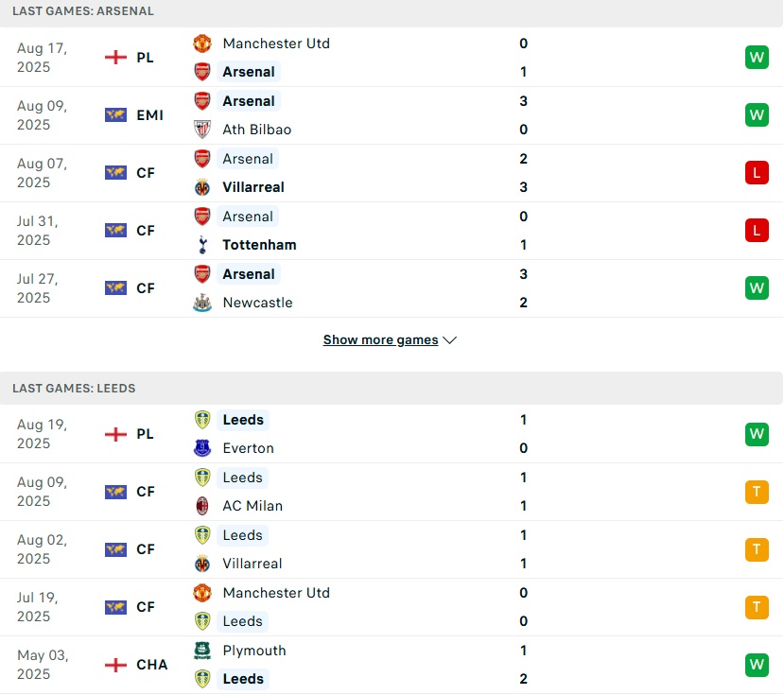Image resolution: width=784 pixels, height=695 pixels.
Task: Open the Villarreal team link in Arsenal's games
Action: (x=253, y=187)
